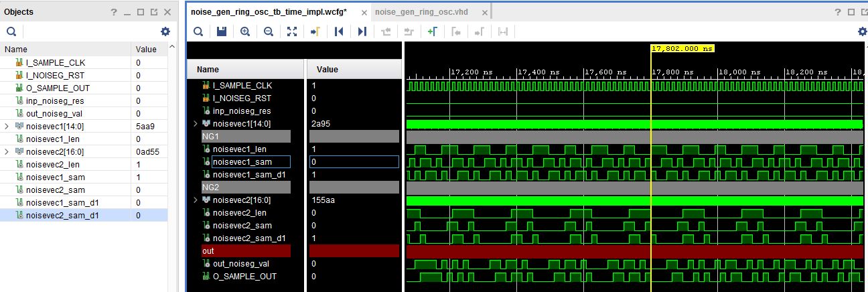The image size is (868, 292).
Task: Click the yellow 17,802.000 ns cursor label
Action: [682, 48]
